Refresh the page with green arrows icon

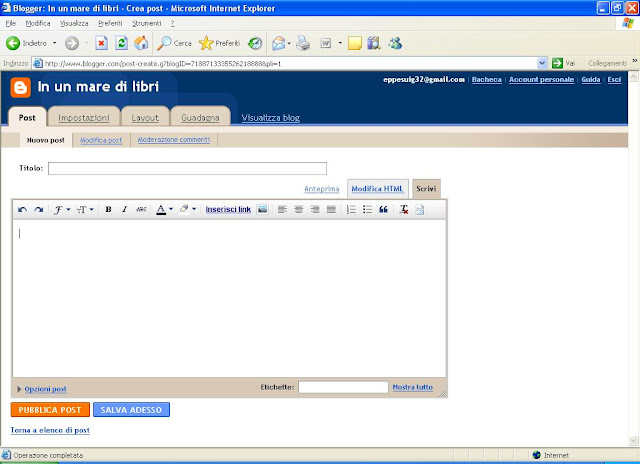(x=121, y=43)
